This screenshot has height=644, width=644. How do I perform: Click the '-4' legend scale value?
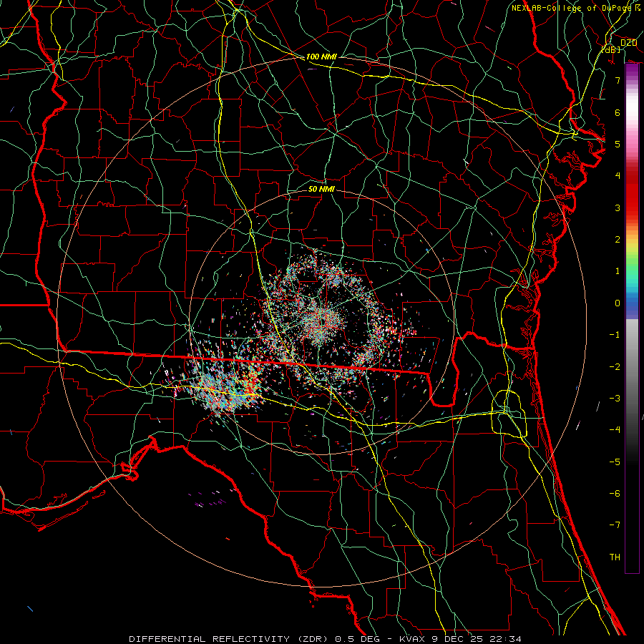[x=615, y=430]
